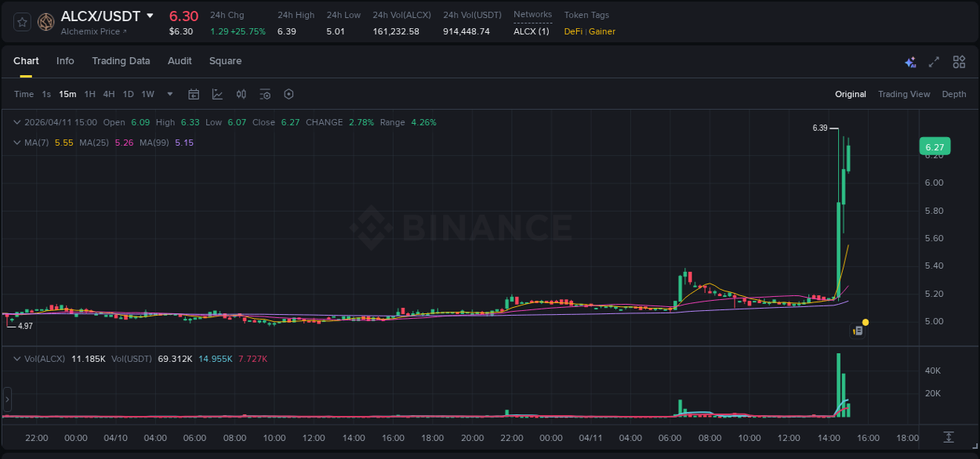Click the yellow event dot marker
This screenshot has height=459, width=980.
coord(865,322)
